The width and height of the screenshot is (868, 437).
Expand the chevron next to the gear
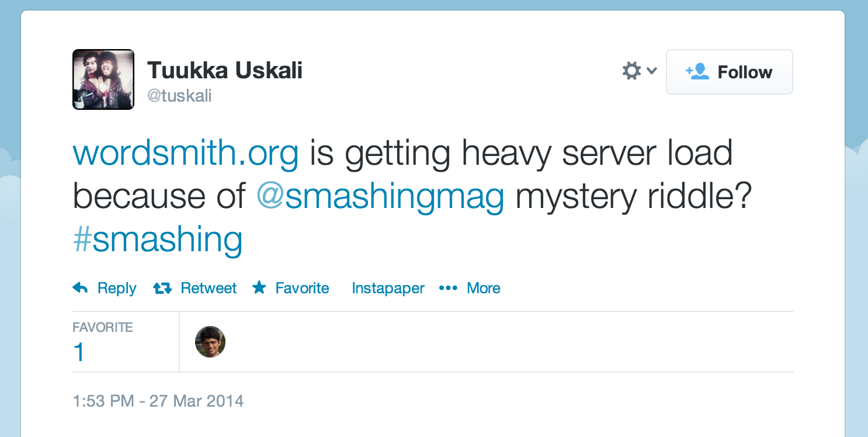(x=652, y=71)
